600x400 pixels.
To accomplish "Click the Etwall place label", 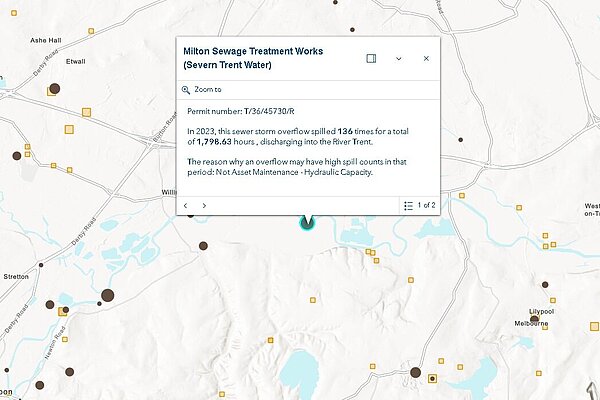I will click(76, 61).
